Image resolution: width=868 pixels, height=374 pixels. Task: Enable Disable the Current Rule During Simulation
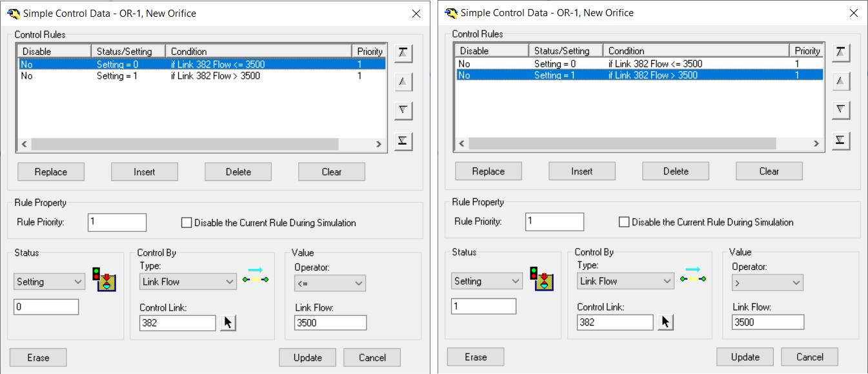click(x=187, y=222)
